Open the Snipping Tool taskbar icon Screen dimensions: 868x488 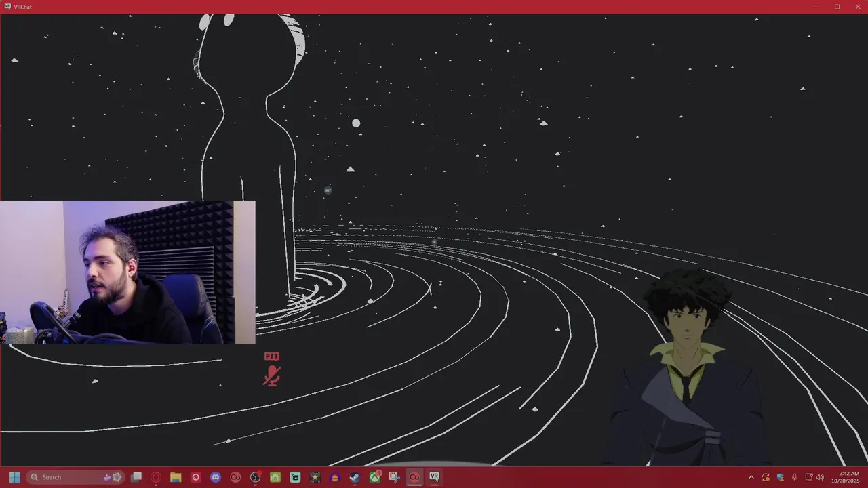(395, 477)
